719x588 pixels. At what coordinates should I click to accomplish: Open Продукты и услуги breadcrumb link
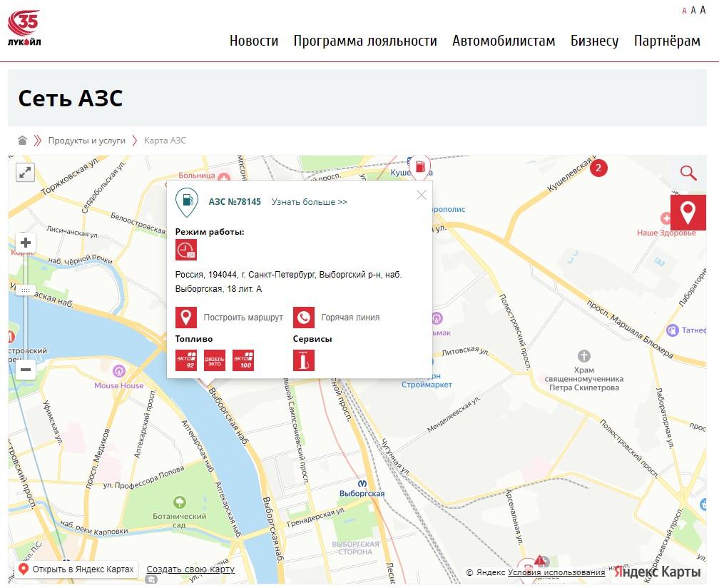tap(87, 141)
